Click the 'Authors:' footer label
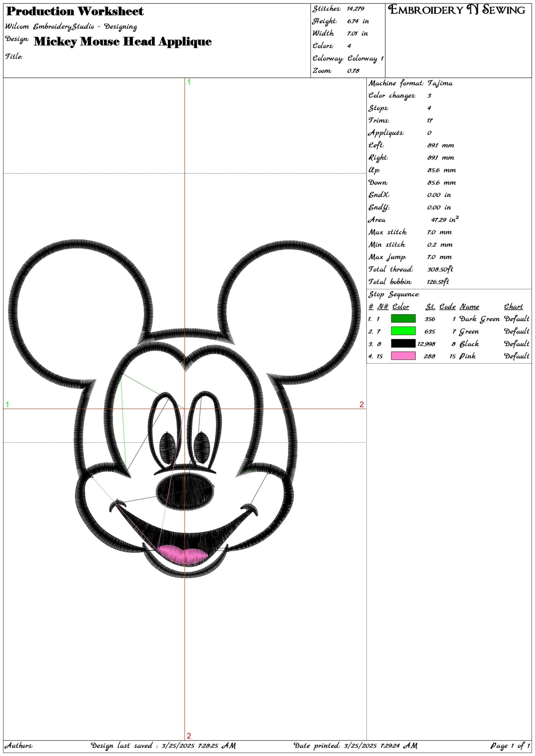This screenshot has height=756, width=535. click(x=19, y=745)
